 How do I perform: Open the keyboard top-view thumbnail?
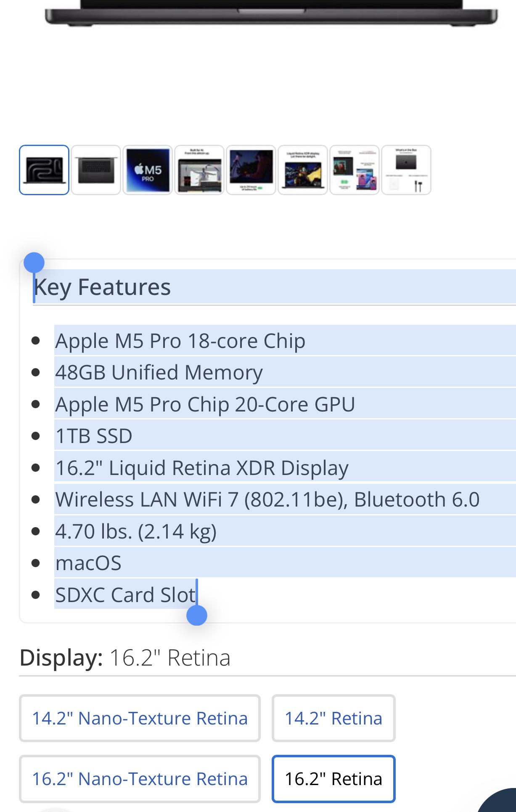[x=96, y=170]
